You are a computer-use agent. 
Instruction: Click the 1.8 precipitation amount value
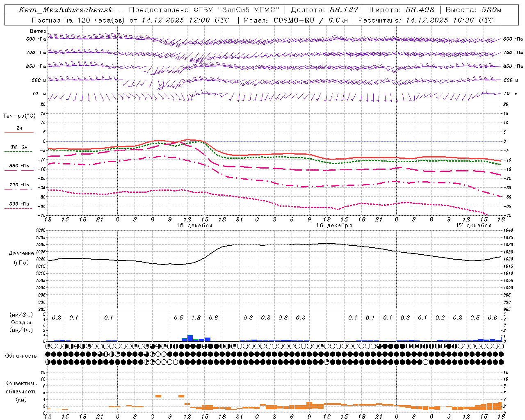click(196, 317)
